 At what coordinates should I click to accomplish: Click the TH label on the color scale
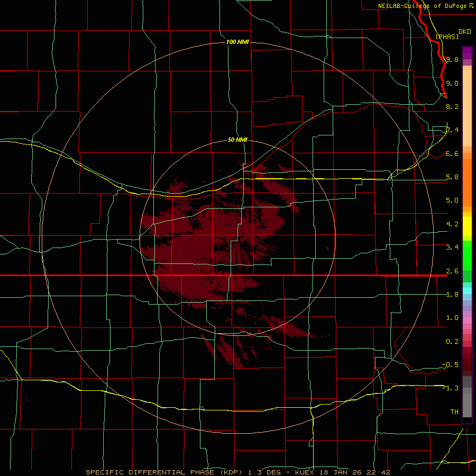pyautogui.click(x=454, y=412)
